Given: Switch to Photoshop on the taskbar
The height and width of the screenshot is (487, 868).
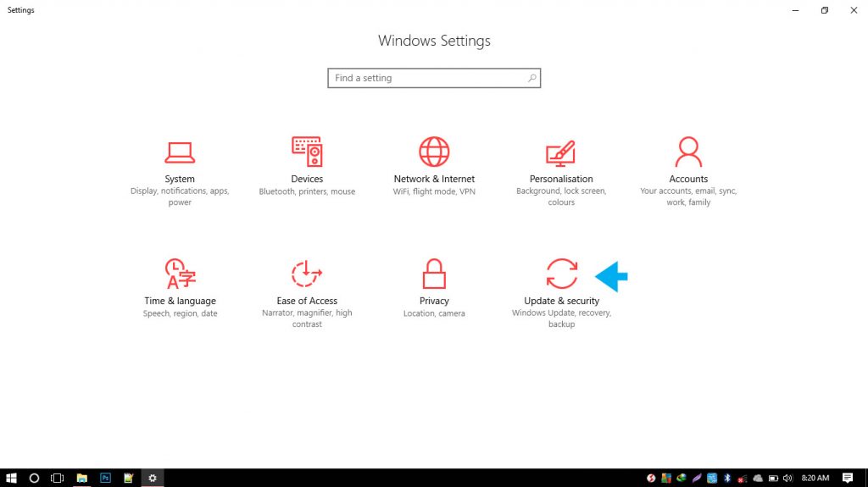Looking at the screenshot, I should (x=105, y=479).
